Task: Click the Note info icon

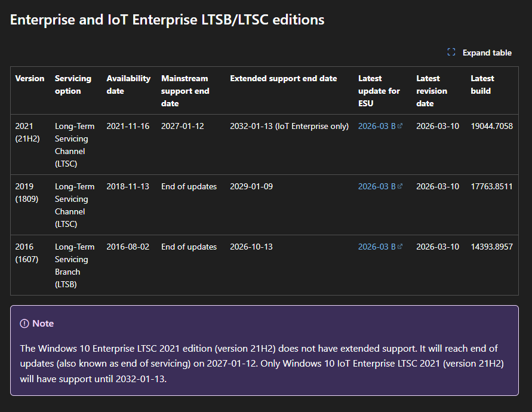Action: (24, 324)
